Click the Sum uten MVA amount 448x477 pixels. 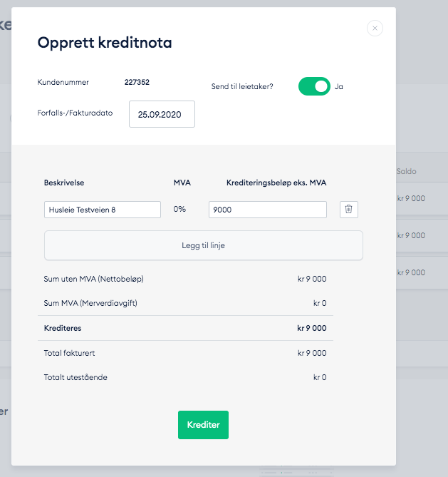312,279
